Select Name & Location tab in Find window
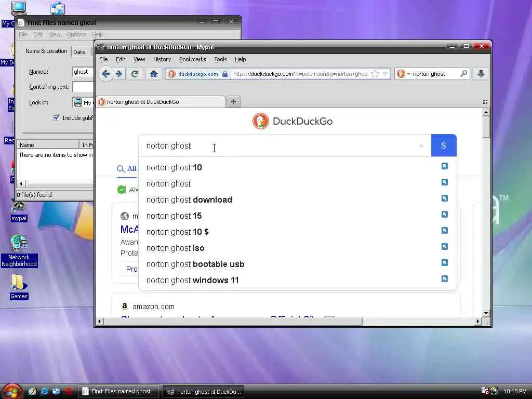This screenshot has width=532, height=399. tap(46, 51)
